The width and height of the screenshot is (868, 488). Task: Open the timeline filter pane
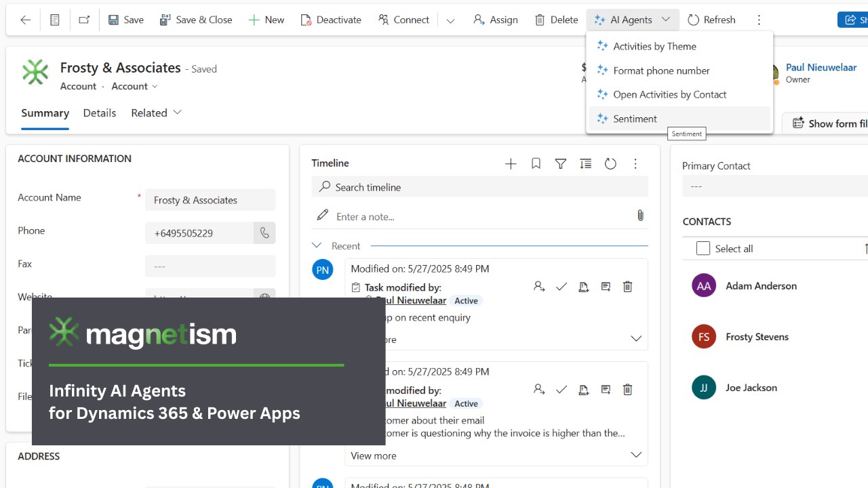[x=561, y=163]
